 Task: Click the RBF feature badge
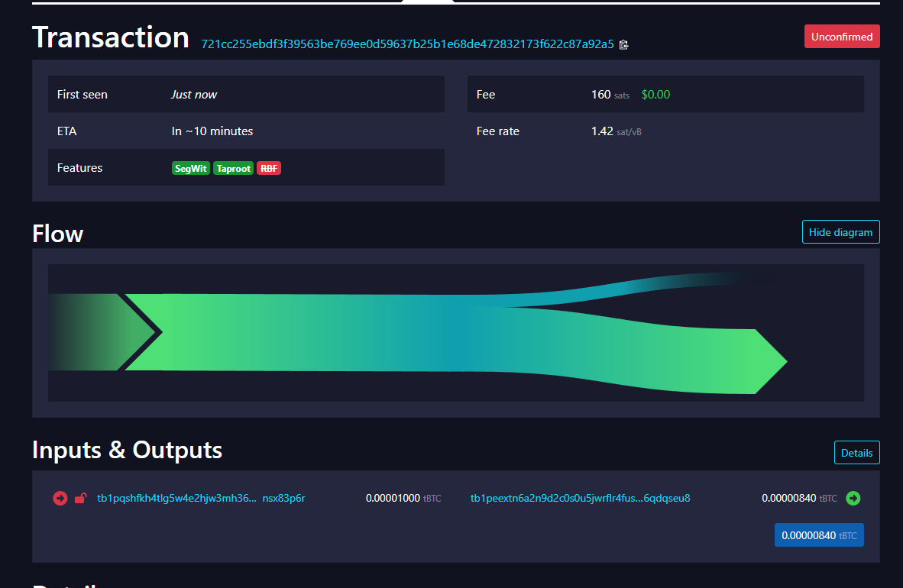[x=268, y=168]
